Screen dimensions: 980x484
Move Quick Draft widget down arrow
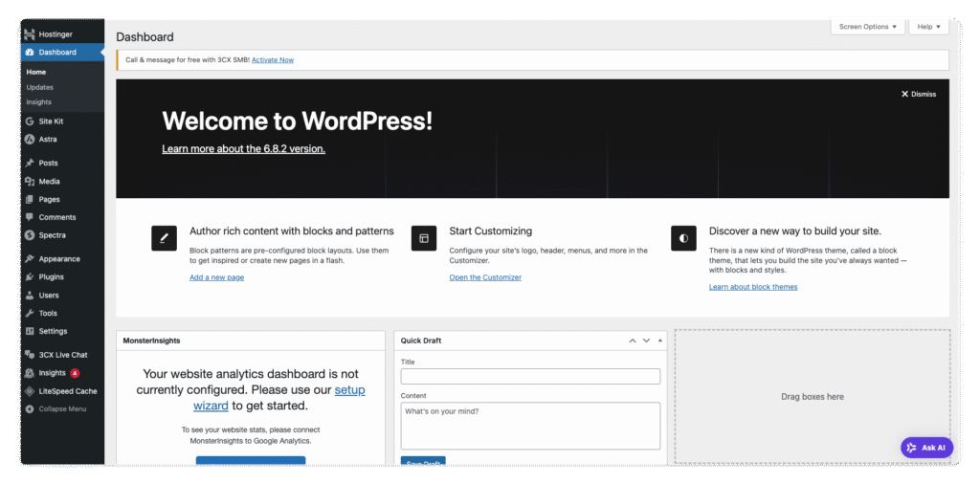[646, 341]
